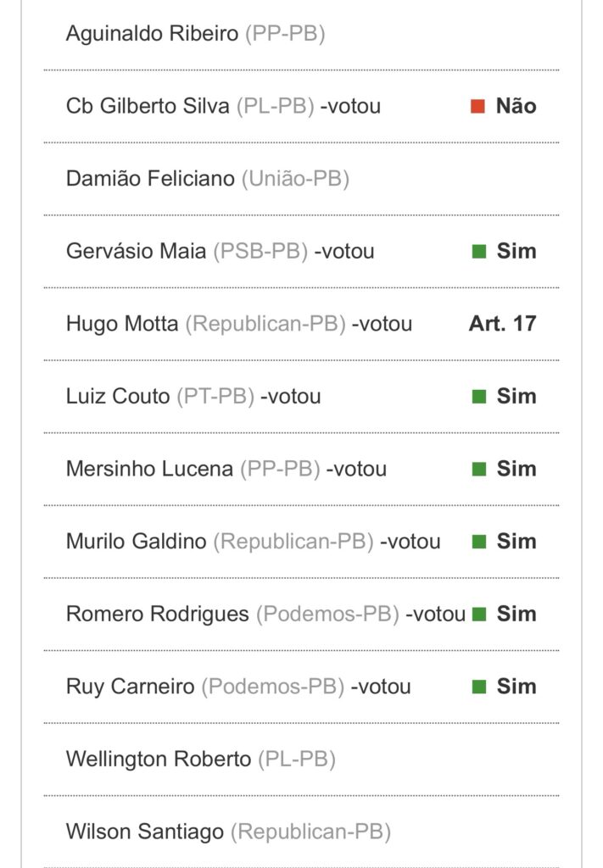Screen dimensions: 603x868
Task: Click the red square beside Cb Gilberto Silva's vote
Action: click(477, 107)
